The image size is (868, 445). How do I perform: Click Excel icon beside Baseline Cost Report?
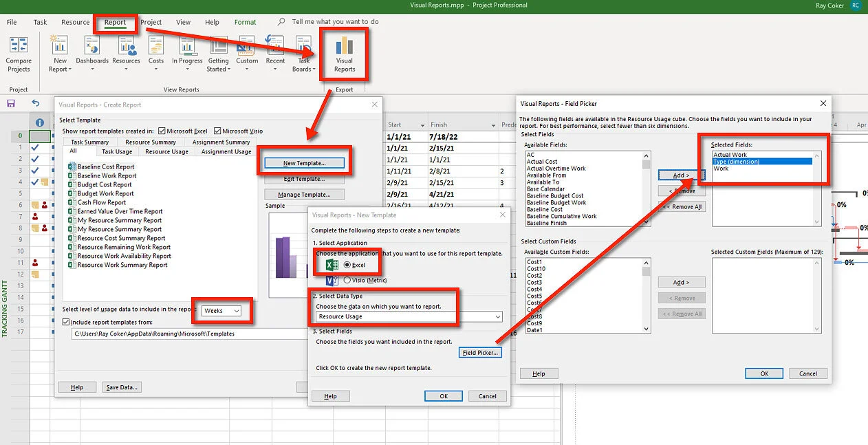pyautogui.click(x=72, y=166)
